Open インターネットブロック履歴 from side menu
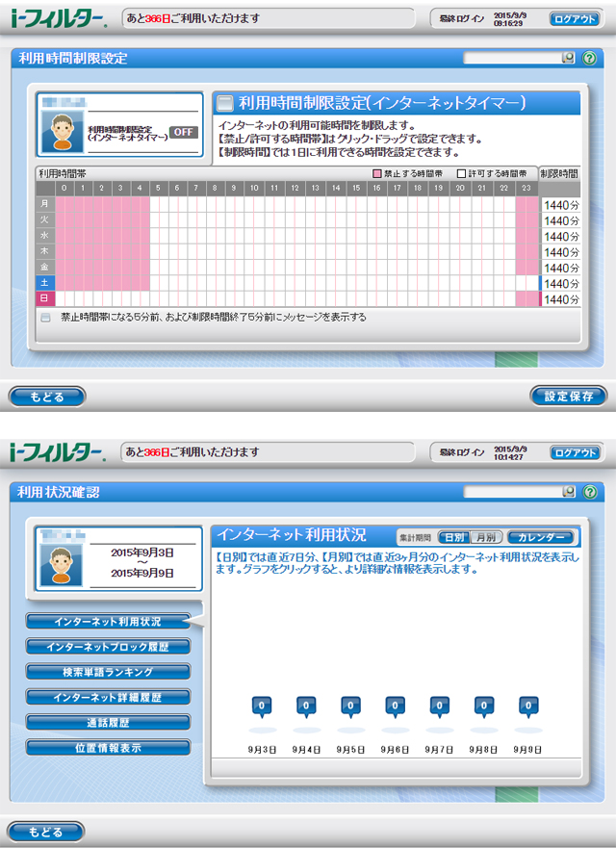The width and height of the screenshot is (616, 848). tap(108, 646)
